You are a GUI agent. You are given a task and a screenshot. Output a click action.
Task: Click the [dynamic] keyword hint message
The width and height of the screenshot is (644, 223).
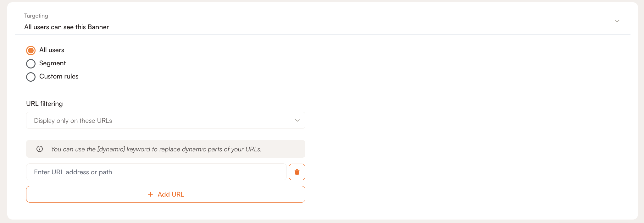click(156, 149)
